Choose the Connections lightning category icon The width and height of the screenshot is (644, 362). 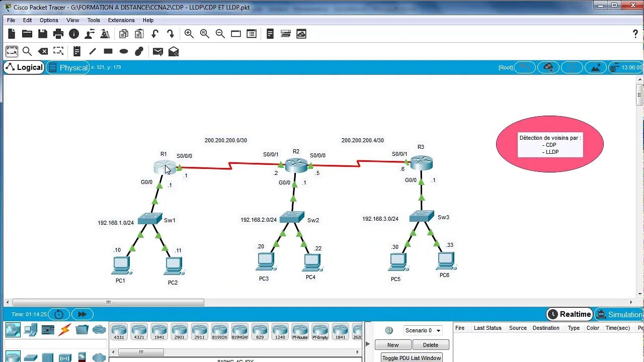64,330
